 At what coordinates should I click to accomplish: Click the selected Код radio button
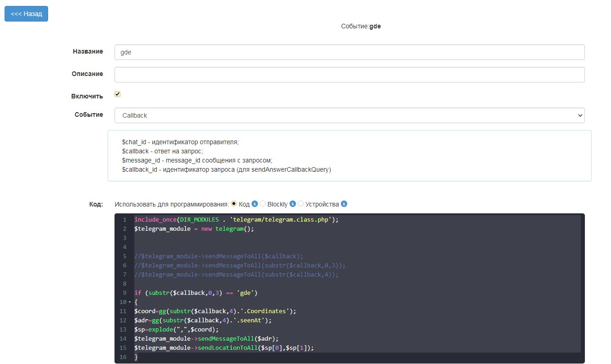pyautogui.click(x=234, y=204)
